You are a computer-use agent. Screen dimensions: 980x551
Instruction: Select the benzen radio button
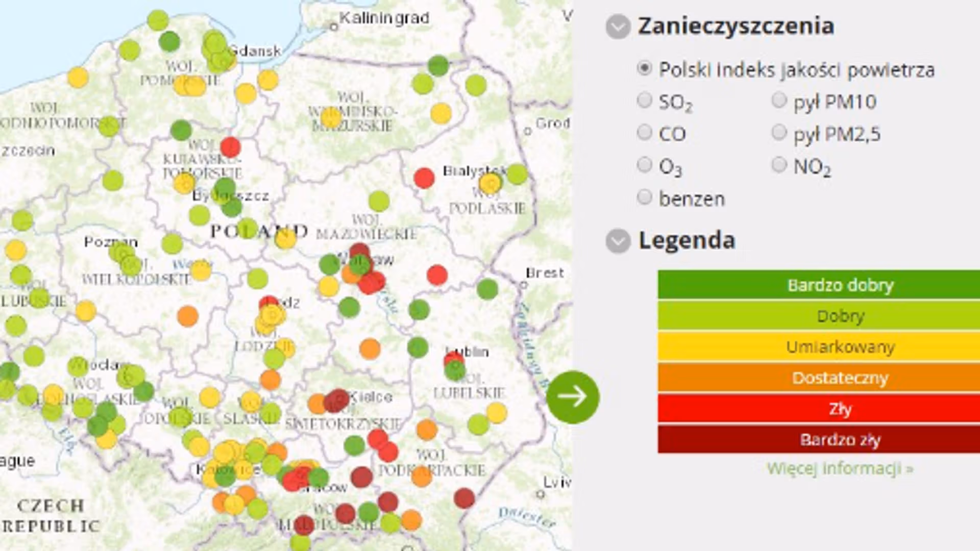click(645, 197)
